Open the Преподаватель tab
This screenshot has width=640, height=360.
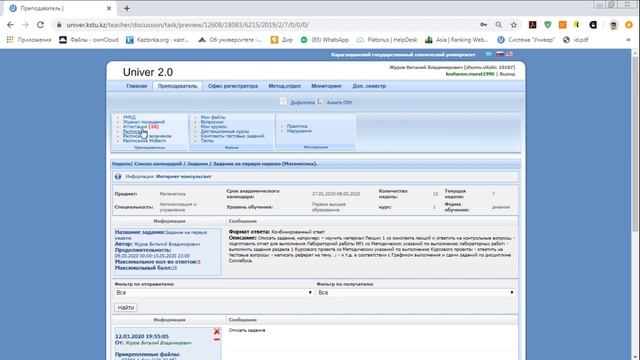click(x=178, y=86)
